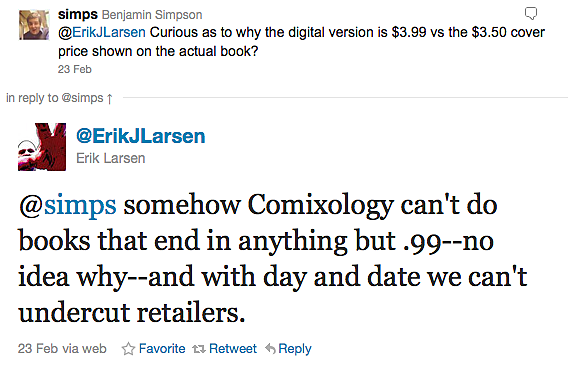Click the "in reply to @simps" label
Screen dimensions: 575x375
55,98
